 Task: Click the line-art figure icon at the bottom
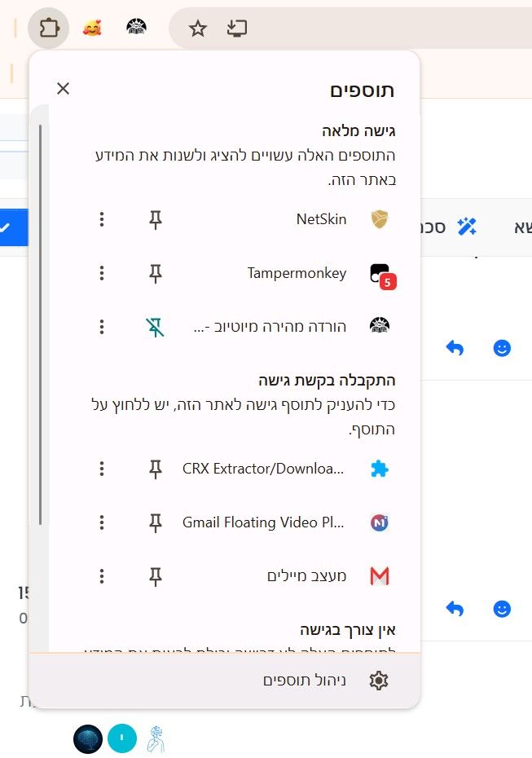click(156, 739)
